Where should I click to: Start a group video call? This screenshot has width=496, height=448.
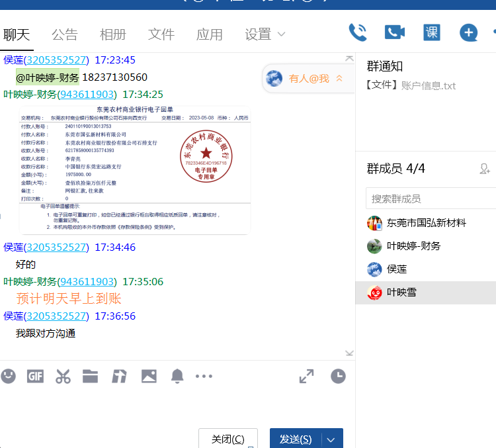pyautogui.click(x=394, y=32)
